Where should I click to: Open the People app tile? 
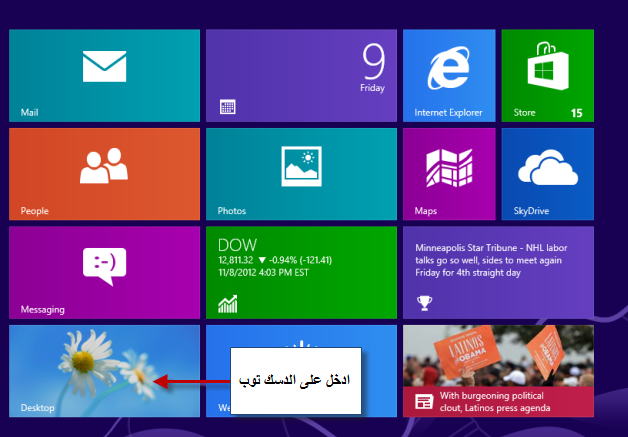[104, 173]
